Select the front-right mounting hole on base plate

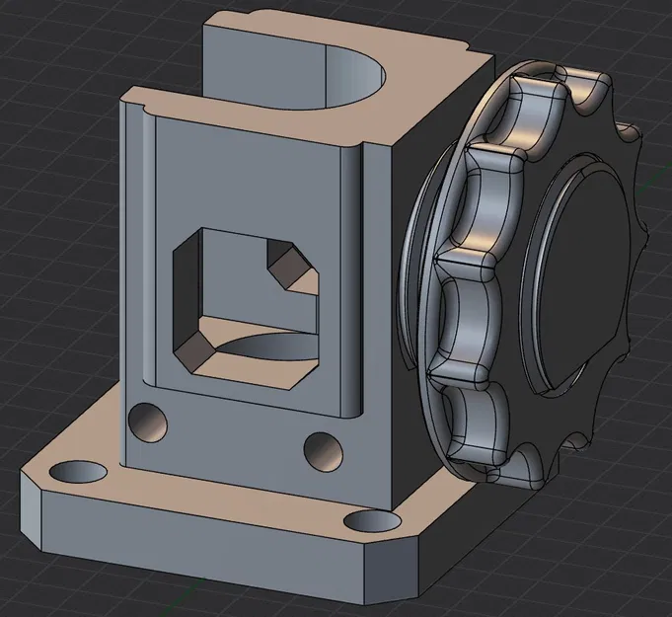pos(372,522)
